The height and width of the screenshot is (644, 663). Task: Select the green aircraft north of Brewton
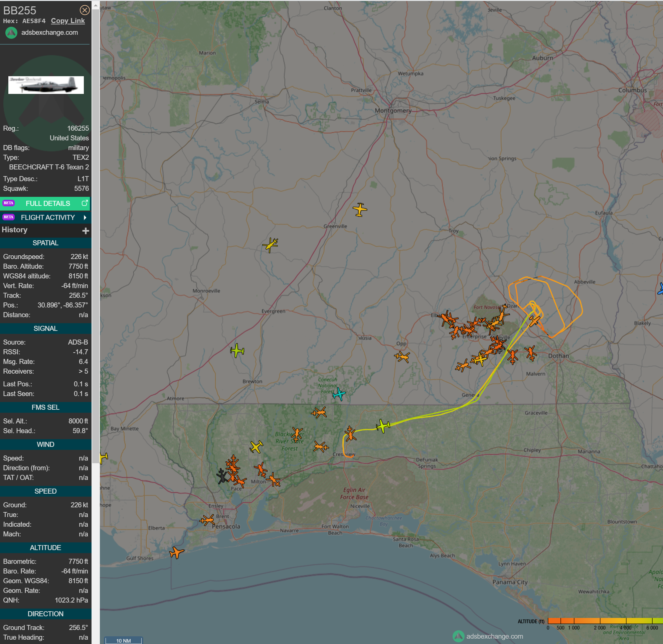237,351
